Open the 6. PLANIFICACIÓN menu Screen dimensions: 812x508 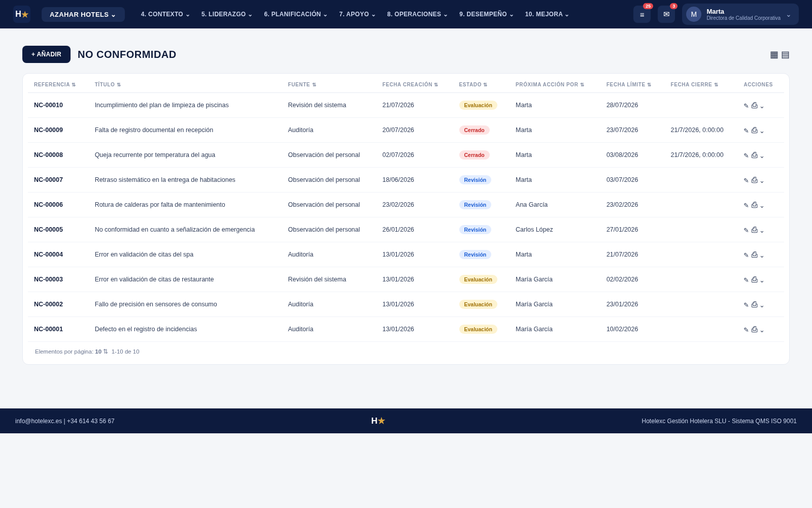(295, 14)
